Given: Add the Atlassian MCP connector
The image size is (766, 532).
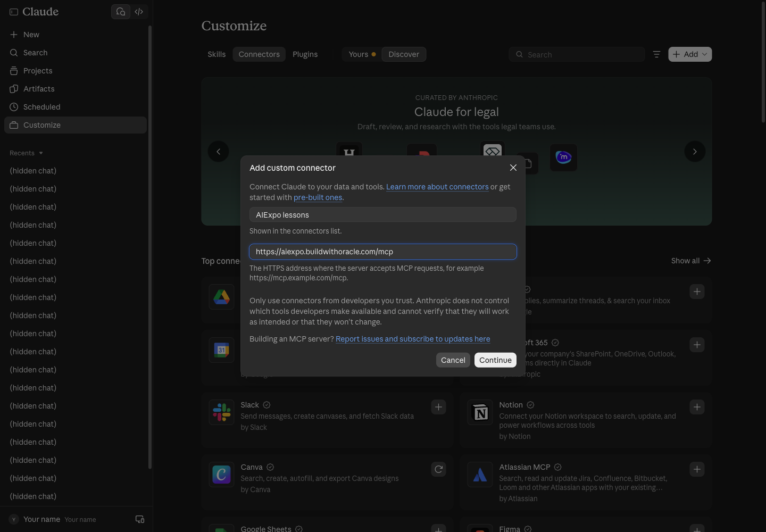Looking at the screenshot, I should 697,469.
